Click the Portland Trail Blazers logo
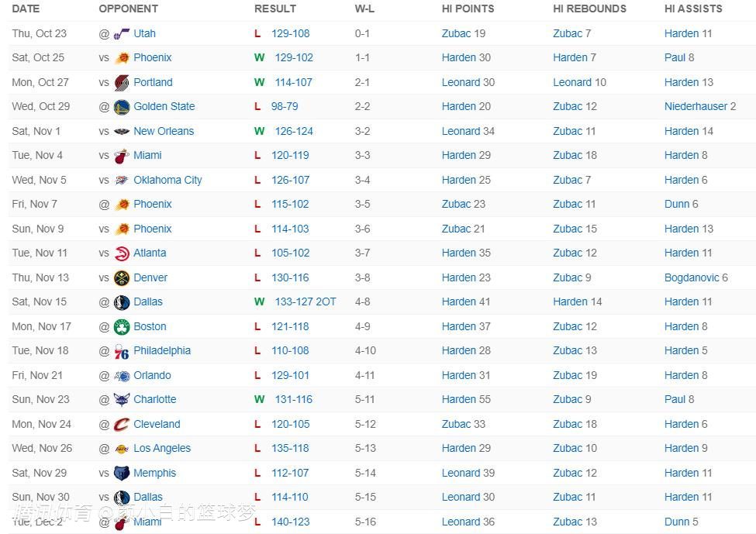Screen dimensions: 756x534 (x=122, y=82)
